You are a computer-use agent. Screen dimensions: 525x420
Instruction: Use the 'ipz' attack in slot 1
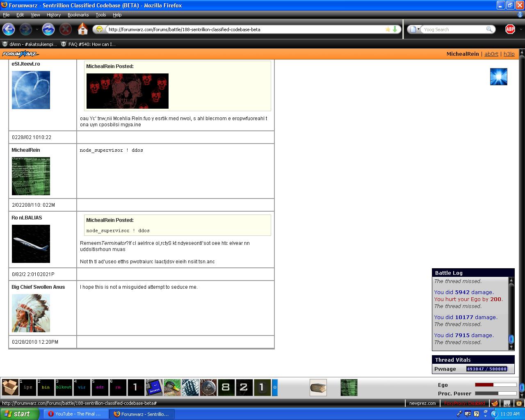pyautogui.click(x=28, y=387)
